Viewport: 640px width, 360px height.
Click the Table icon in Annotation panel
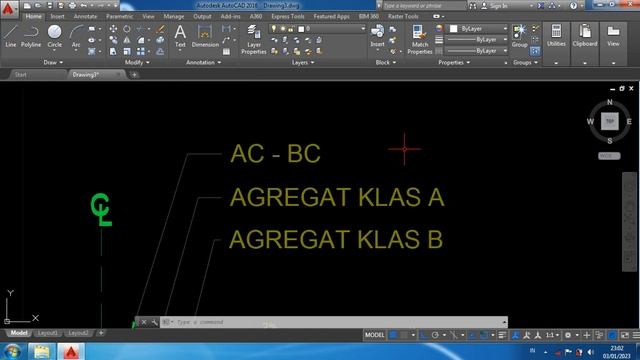click(x=226, y=52)
